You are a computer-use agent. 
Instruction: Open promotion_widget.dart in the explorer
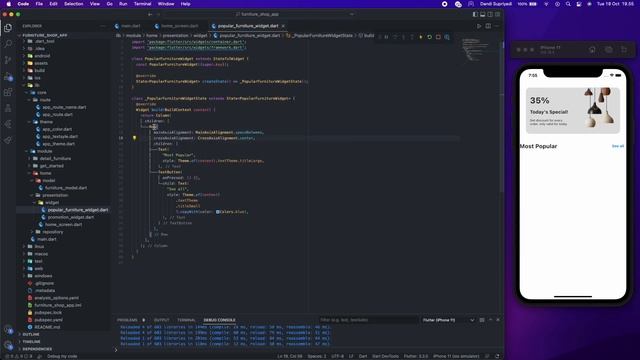click(x=71, y=217)
